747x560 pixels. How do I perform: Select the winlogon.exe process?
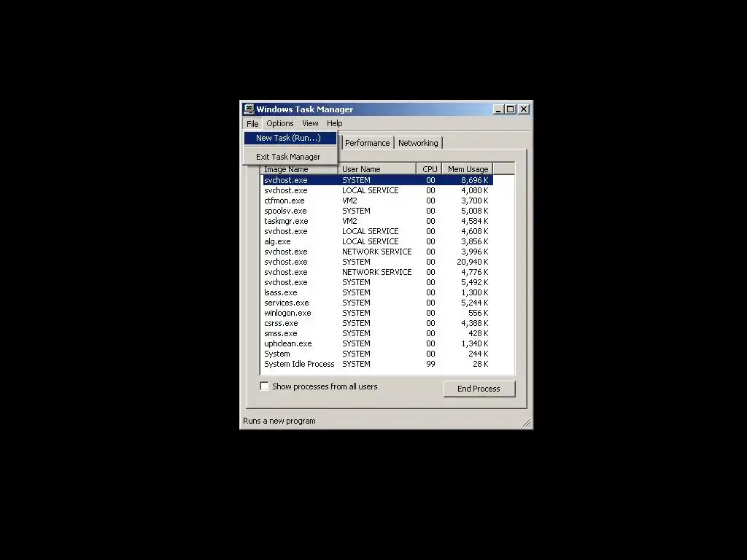click(377, 313)
